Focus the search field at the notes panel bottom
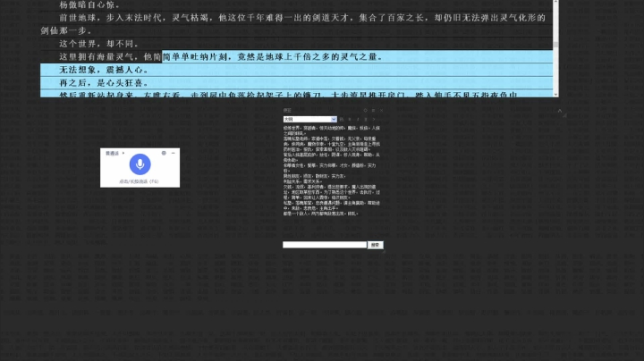644x361 pixels. (x=325, y=245)
